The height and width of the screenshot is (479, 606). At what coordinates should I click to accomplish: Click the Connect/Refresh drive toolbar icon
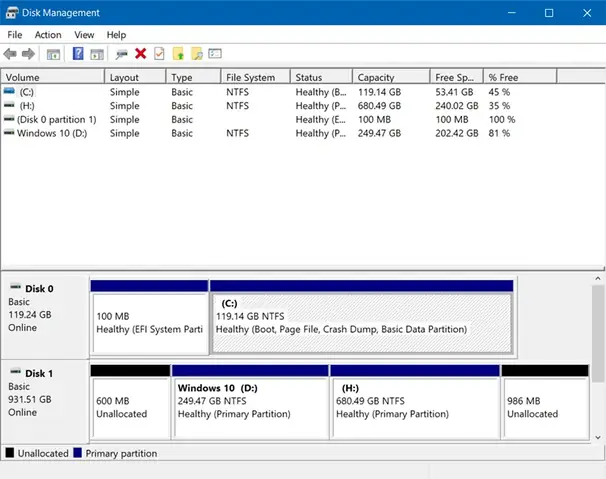121,54
